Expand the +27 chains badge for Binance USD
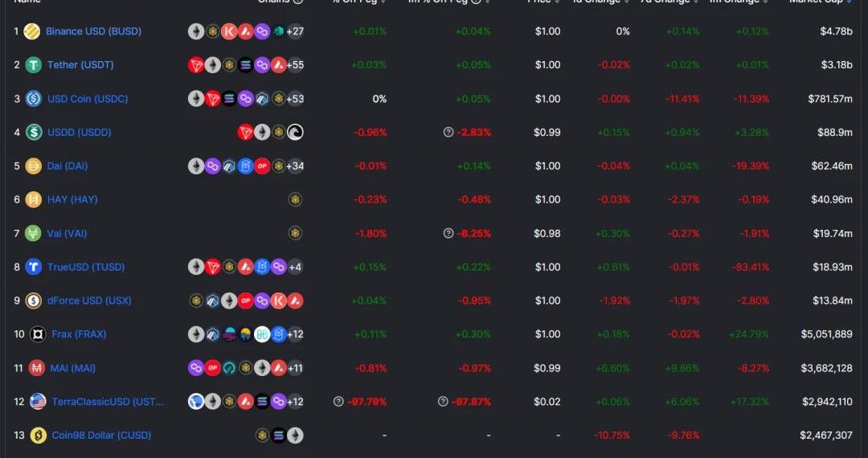868x458 pixels. point(295,31)
